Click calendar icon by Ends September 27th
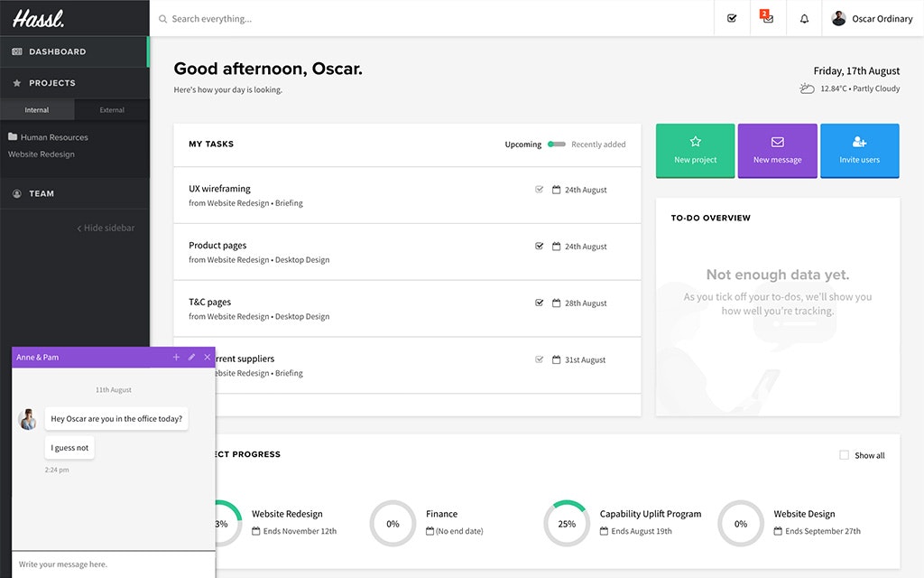 coord(778,531)
